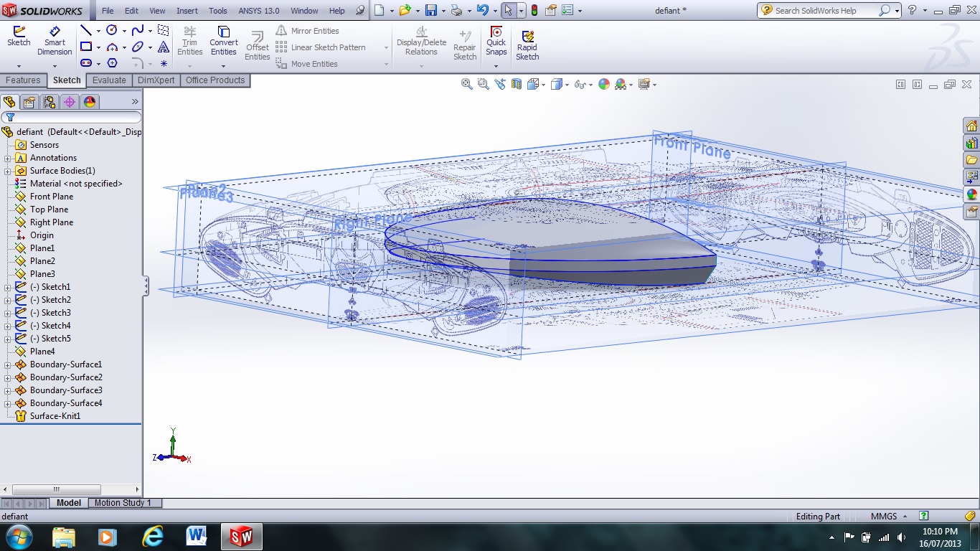Open the SolidWorks Resources task pane

(x=972, y=126)
